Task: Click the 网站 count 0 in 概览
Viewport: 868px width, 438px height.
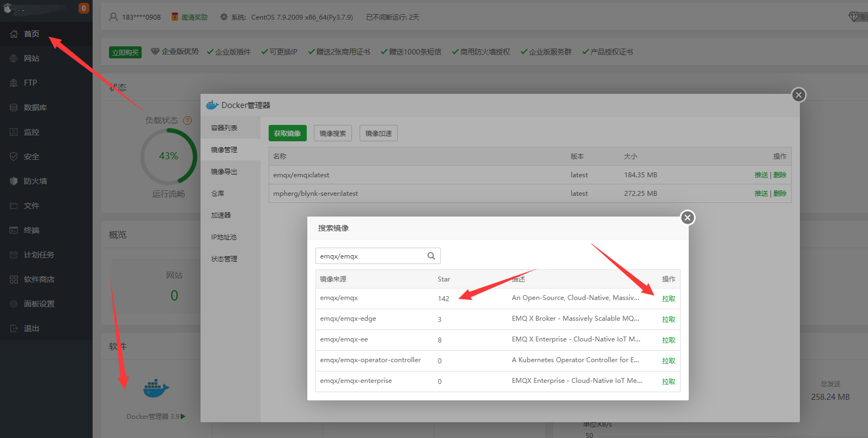Action: pyautogui.click(x=174, y=296)
